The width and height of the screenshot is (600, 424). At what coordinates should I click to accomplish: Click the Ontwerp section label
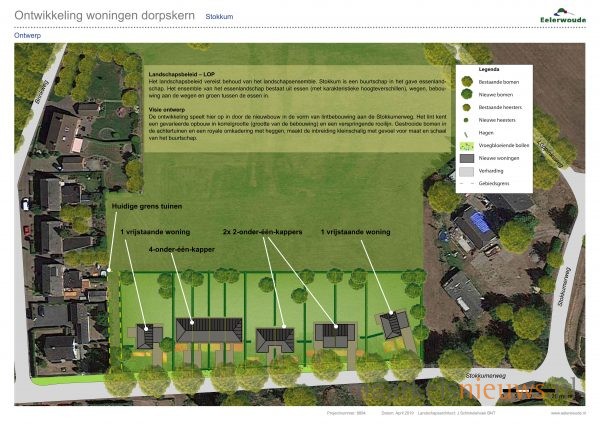(x=28, y=34)
